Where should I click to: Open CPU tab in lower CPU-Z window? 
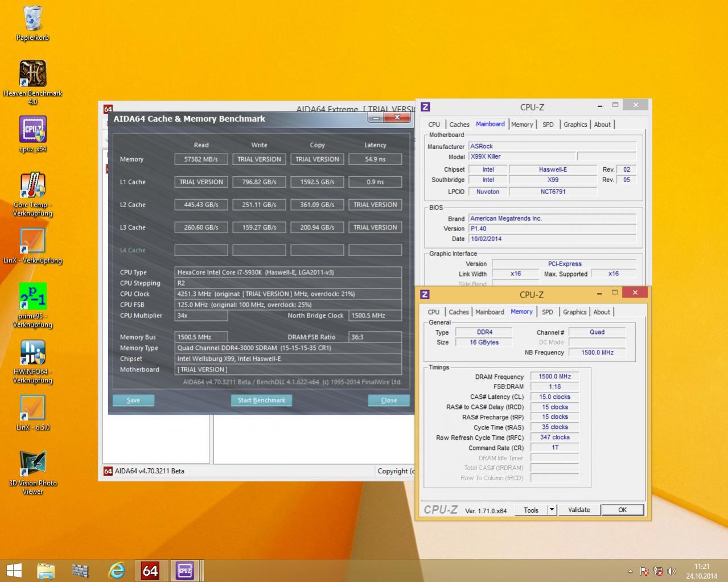(434, 312)
